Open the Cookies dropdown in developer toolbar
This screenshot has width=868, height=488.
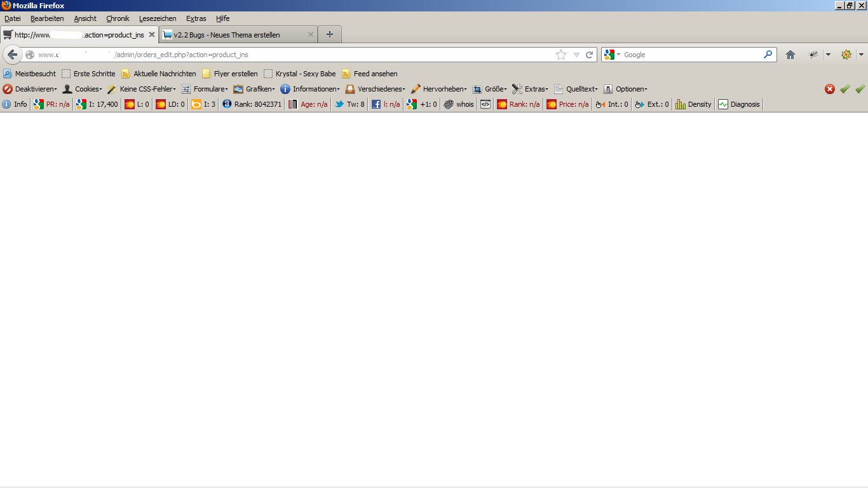83,89
